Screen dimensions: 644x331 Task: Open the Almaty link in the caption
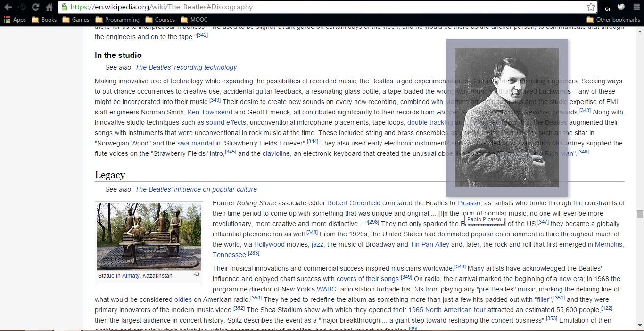(131, 276)
